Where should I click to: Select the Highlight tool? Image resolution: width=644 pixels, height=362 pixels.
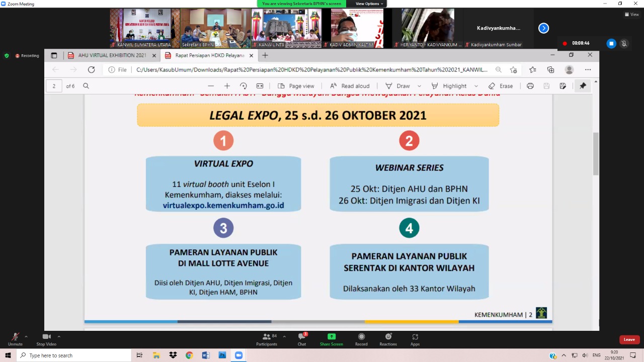pos(449,86)
